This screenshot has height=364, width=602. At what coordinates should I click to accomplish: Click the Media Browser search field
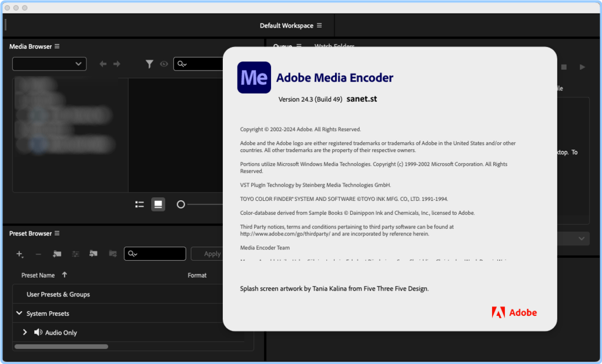click(198, 64)
